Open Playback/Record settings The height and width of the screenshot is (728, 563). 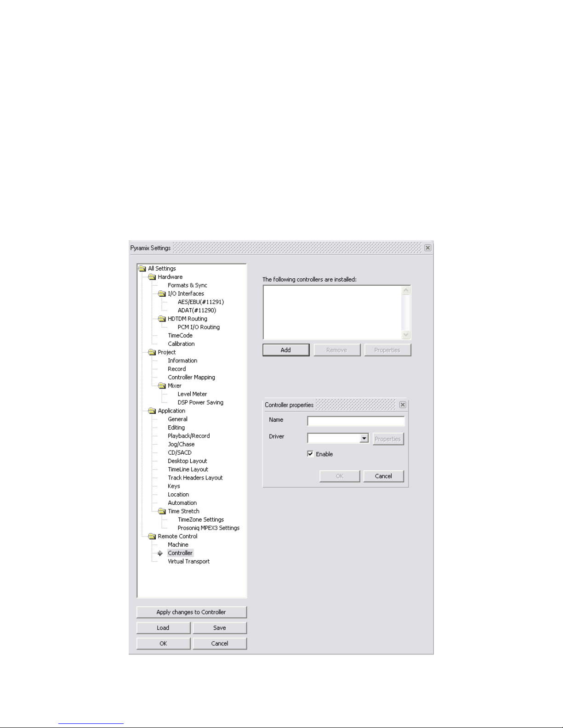pos(188,436)
